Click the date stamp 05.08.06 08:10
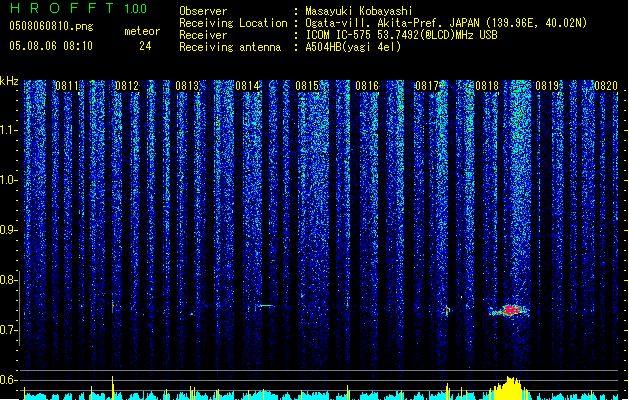This screenshot has width=629, height=400. tap(51, 46)
